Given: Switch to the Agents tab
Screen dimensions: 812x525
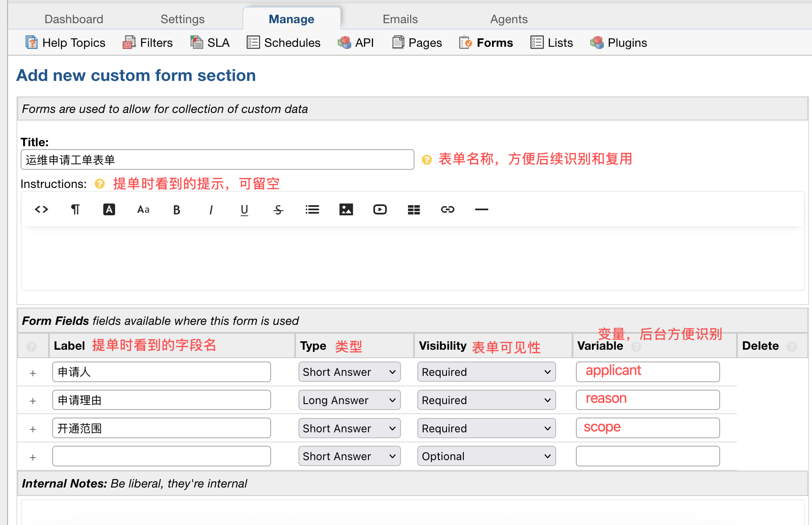Looking at the screenshot, I should [508, 19].
